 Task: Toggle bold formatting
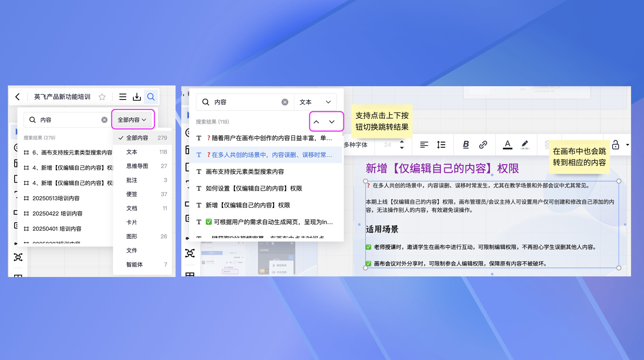(x=466, y=144)
